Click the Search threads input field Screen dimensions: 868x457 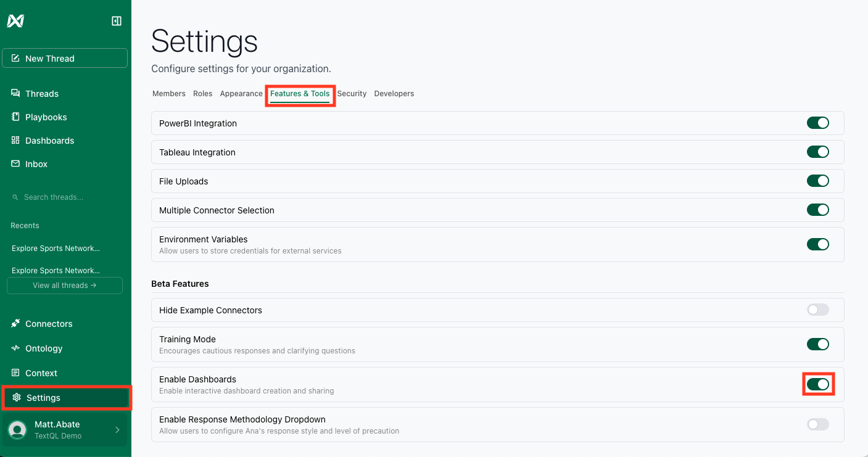tap(64, 197)
